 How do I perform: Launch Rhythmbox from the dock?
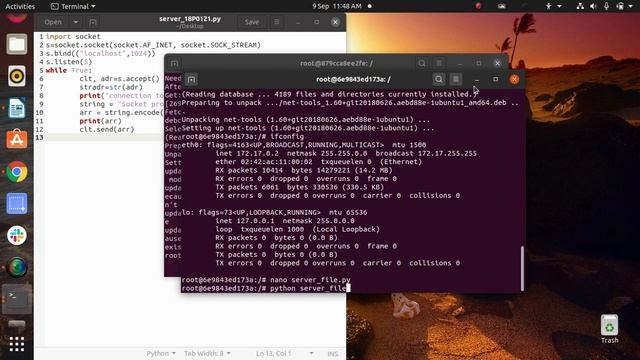tap(17, 76)
